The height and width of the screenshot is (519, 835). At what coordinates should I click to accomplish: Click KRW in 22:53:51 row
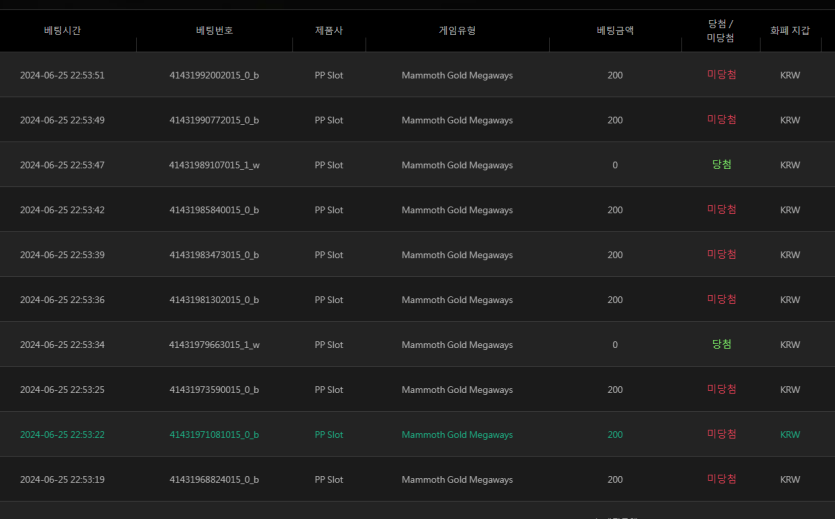tap(790, 75)
